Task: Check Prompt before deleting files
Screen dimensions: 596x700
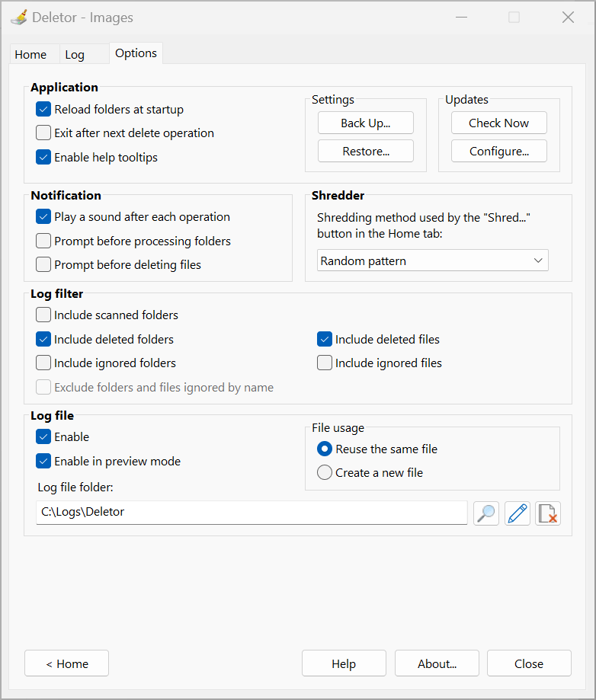Action: [43, 265]
